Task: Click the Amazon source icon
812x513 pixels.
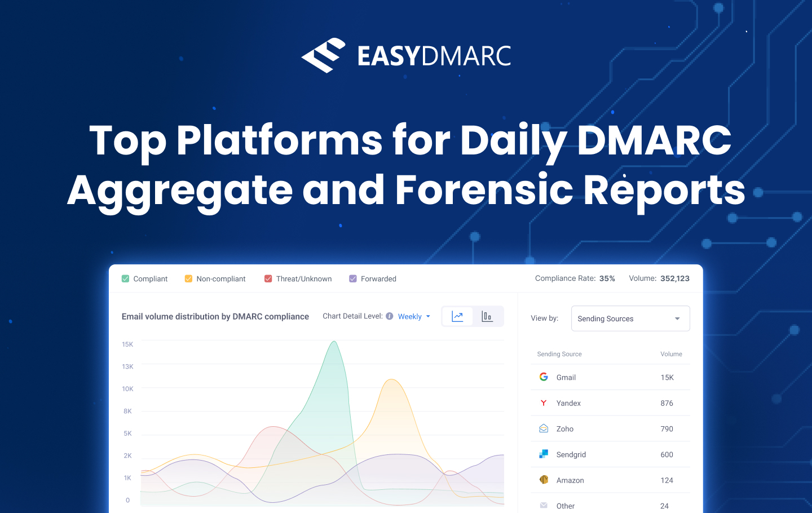Action: click(x=544, y=480)
